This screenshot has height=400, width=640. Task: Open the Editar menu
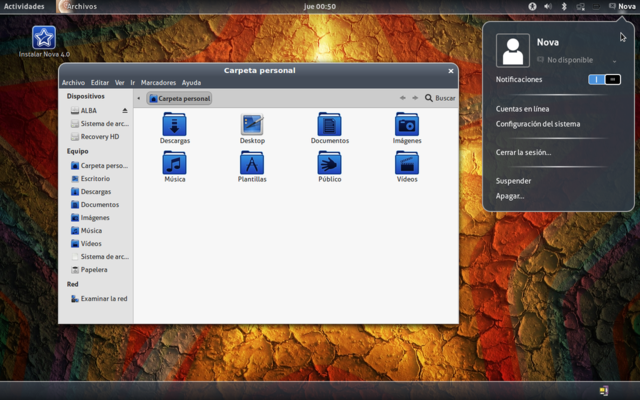click(x=100, y=83)
